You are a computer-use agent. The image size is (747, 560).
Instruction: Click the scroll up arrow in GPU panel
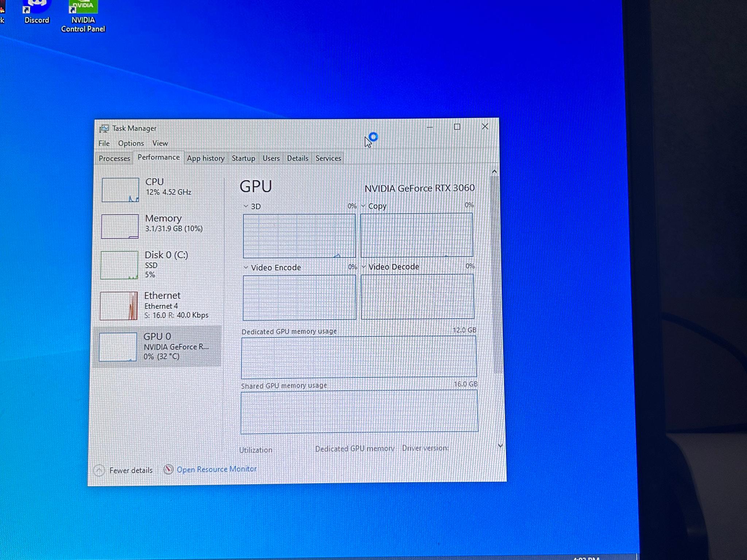(x=494, y=171)
